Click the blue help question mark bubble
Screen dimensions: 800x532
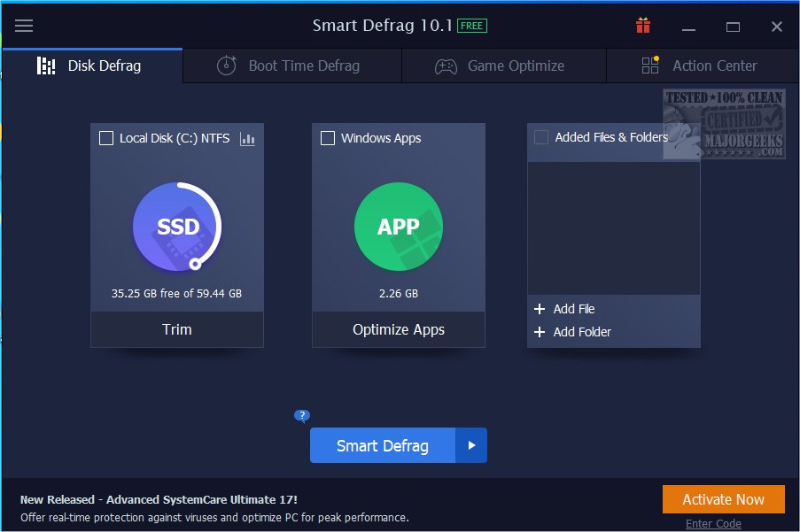pyautogui.click(x=302, y=415)
